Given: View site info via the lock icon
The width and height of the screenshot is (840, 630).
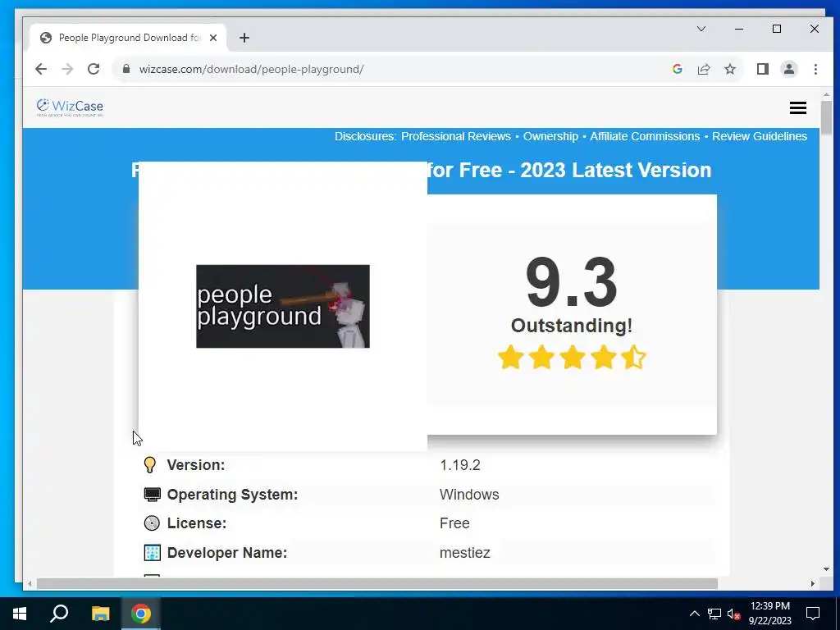Looking at the screenshot, I should point(126,69).
